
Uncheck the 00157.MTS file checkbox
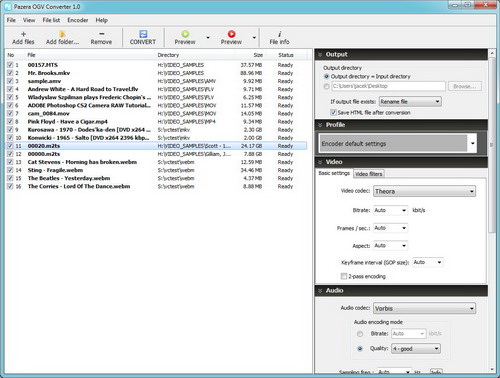(x=10, y=65)
